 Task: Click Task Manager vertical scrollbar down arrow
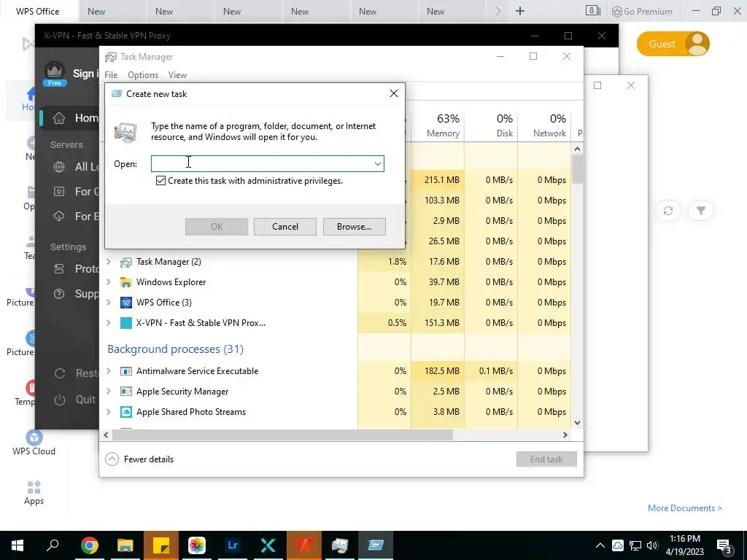(x=578, y=423)
